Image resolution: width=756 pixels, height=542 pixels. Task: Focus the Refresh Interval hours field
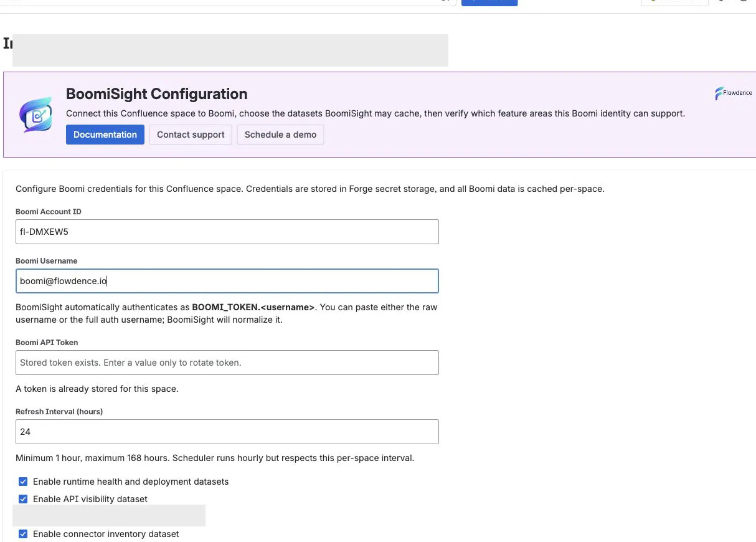point(227,432)
